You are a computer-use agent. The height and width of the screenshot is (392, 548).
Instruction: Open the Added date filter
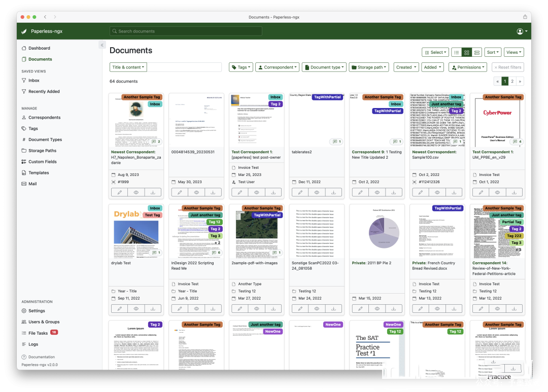(x=432, y=67)
